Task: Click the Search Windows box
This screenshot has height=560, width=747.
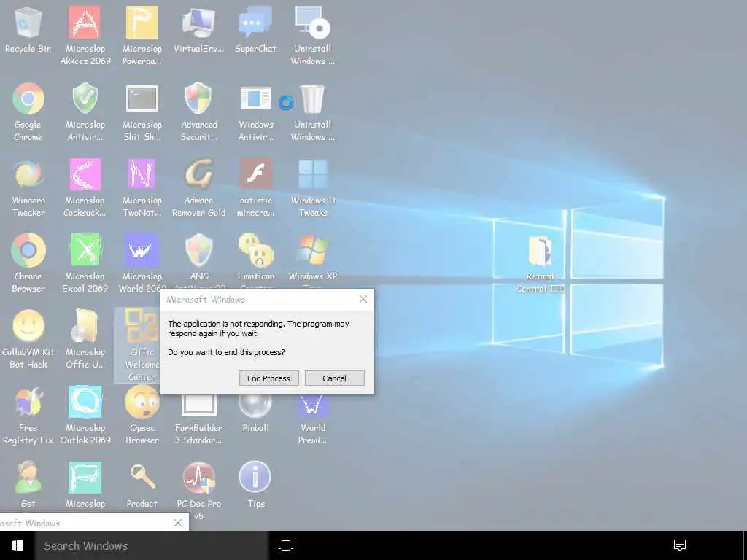Action: [x=152, y=545]
